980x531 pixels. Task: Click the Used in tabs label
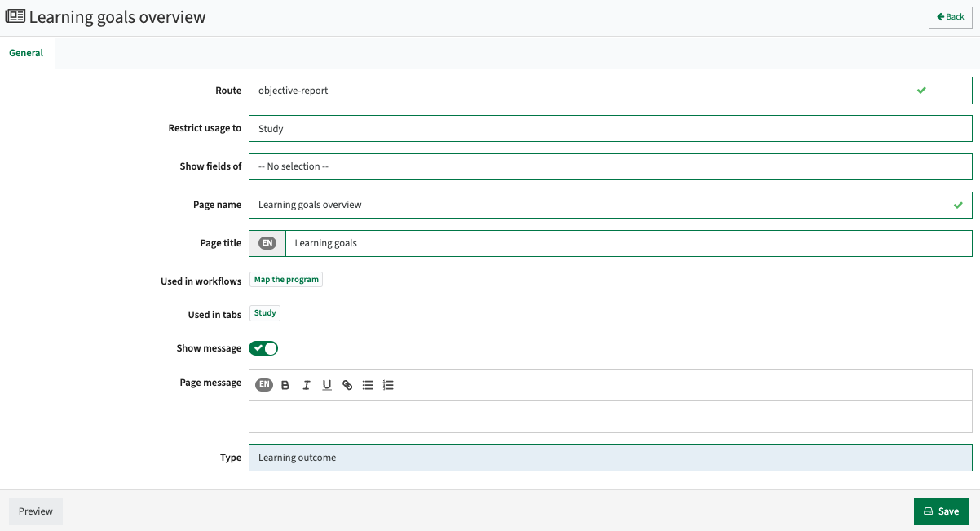coord(214,315)
